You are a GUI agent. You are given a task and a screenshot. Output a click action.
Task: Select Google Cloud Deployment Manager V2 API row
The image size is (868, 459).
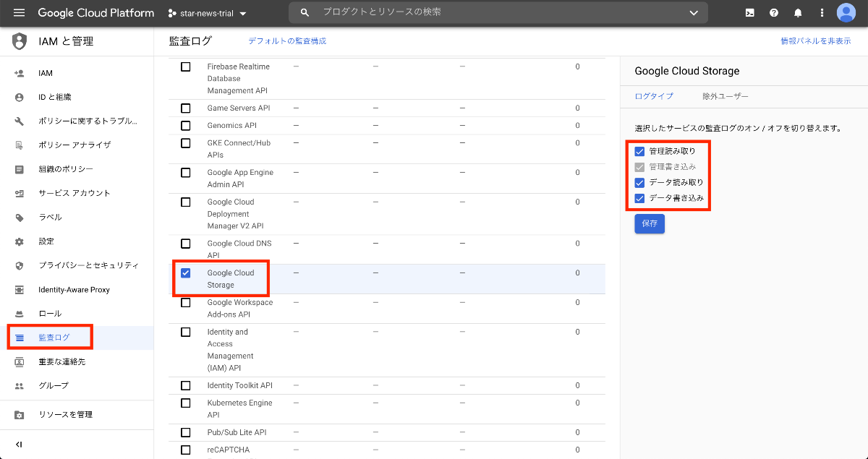point(387,214)
